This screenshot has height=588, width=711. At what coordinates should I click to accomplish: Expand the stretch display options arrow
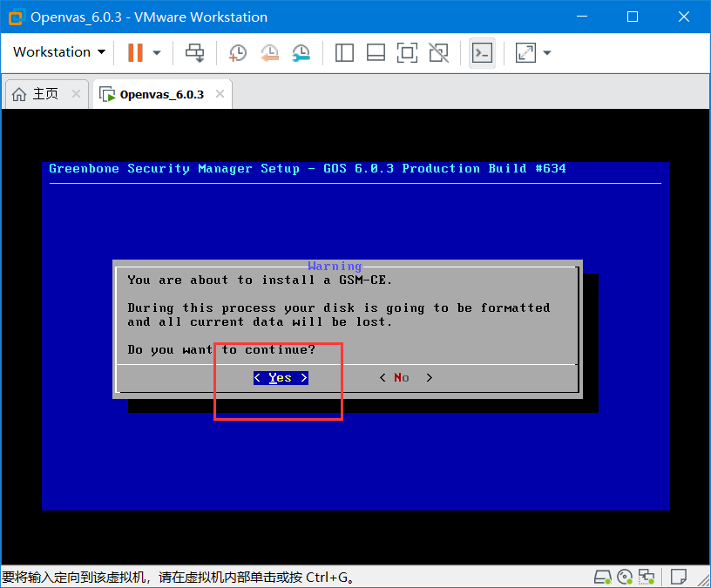[x=547, y=53]
